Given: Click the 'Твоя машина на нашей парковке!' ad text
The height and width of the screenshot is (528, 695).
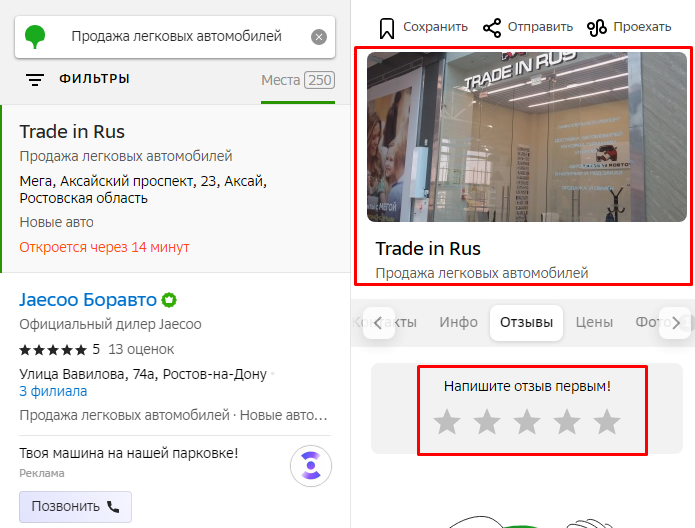Looking at the screenshot, I should tap(129, 453).
